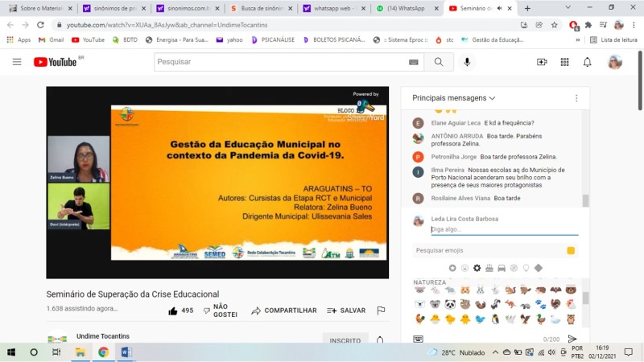Image resolution: width=644 pixels, height=362 pixels.
Task: Open the notifications bell
Action: coord(588,62)
